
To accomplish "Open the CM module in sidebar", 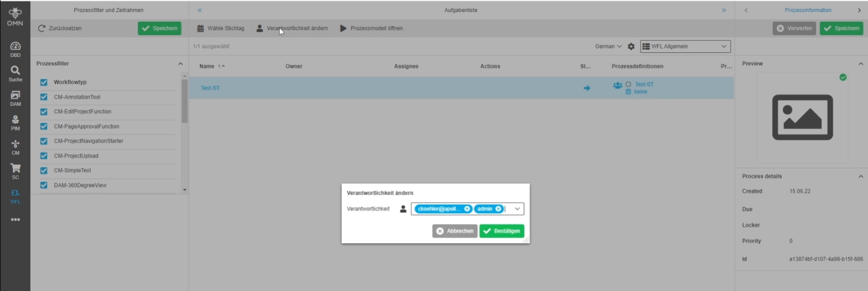I will [15, 147].
